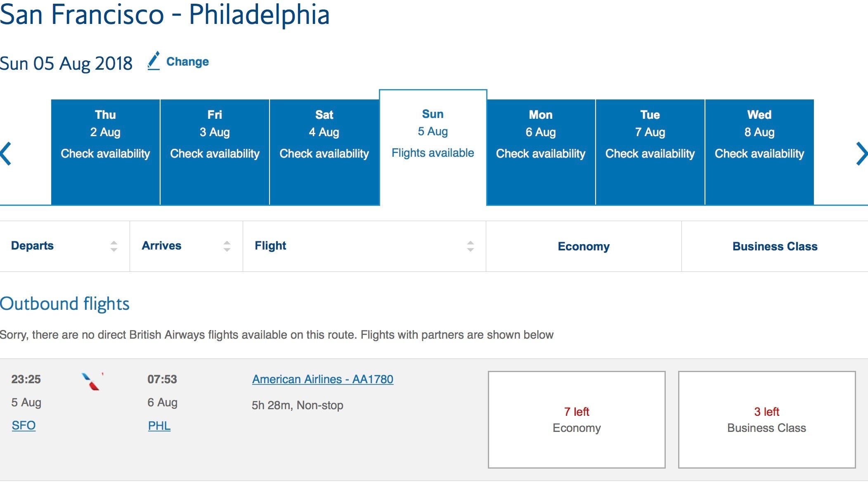Click the pencil edit icon beside the date

[x=154, y=61]
